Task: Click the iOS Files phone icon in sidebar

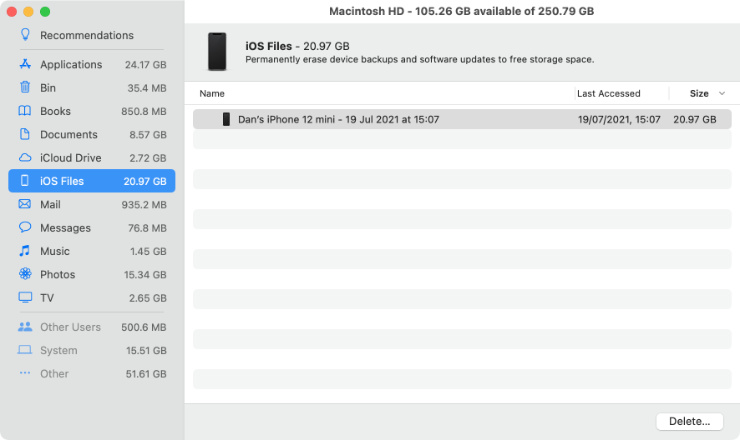Action: click(x=25, y=181)
